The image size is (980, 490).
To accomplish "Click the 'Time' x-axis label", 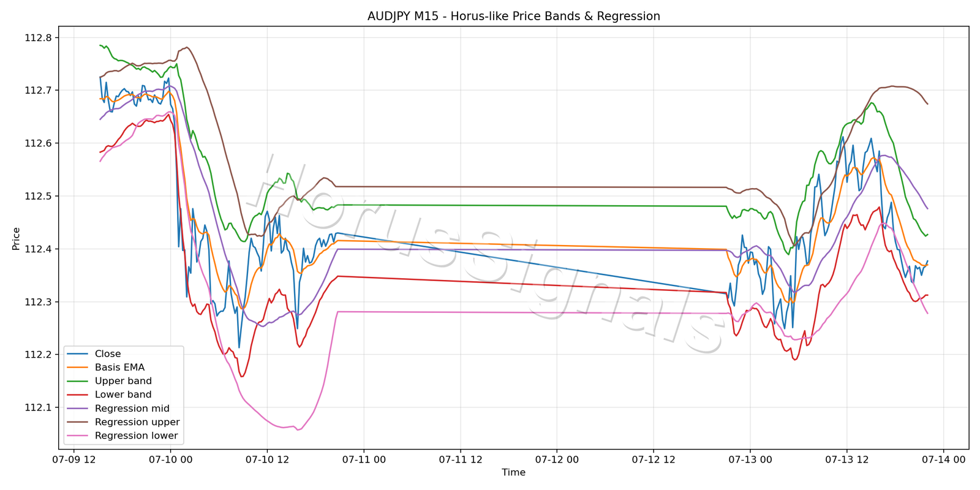I will pos(514,472).
